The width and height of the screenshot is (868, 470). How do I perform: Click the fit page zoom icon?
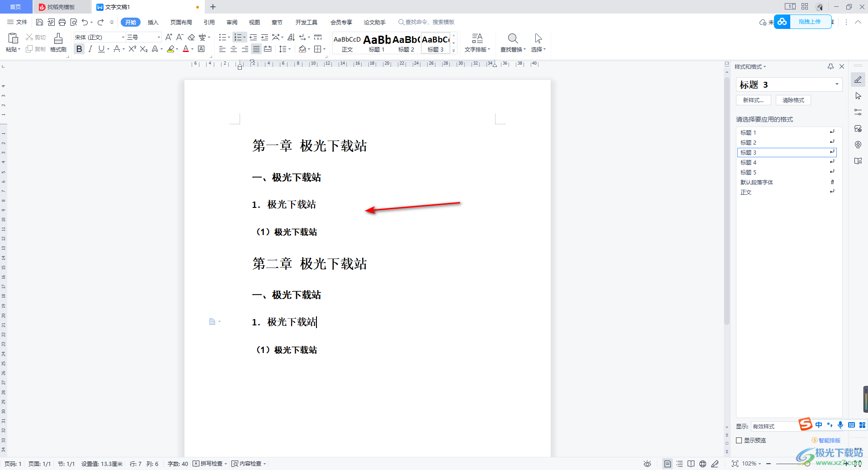tap(735, 464)
